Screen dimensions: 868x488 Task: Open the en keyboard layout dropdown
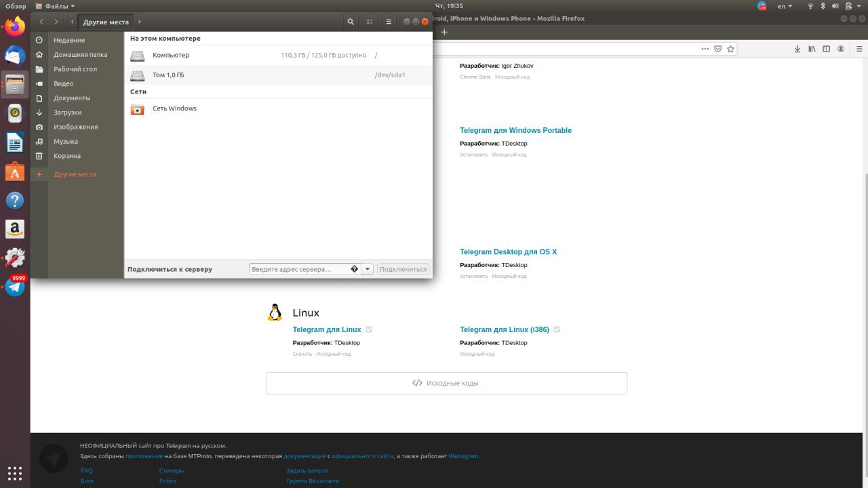coord(785,6)
